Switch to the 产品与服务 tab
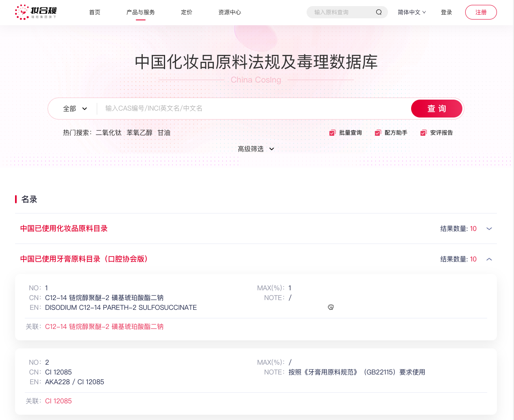The image size is (514, 420). pos(140,12)
